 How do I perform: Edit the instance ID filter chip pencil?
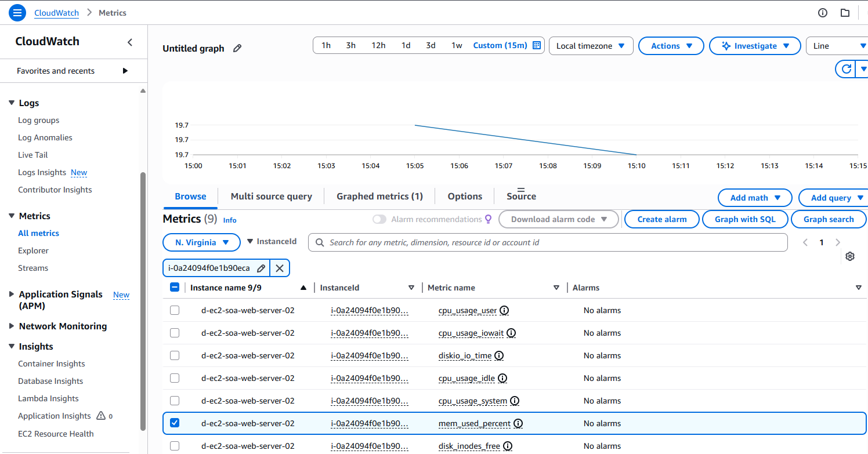point(261,268)
